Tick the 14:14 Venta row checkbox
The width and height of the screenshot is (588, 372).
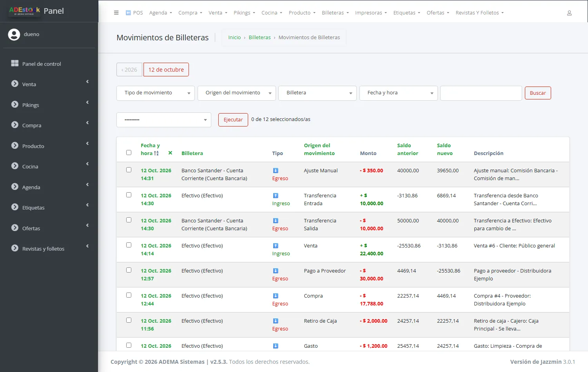coord(129,245)
